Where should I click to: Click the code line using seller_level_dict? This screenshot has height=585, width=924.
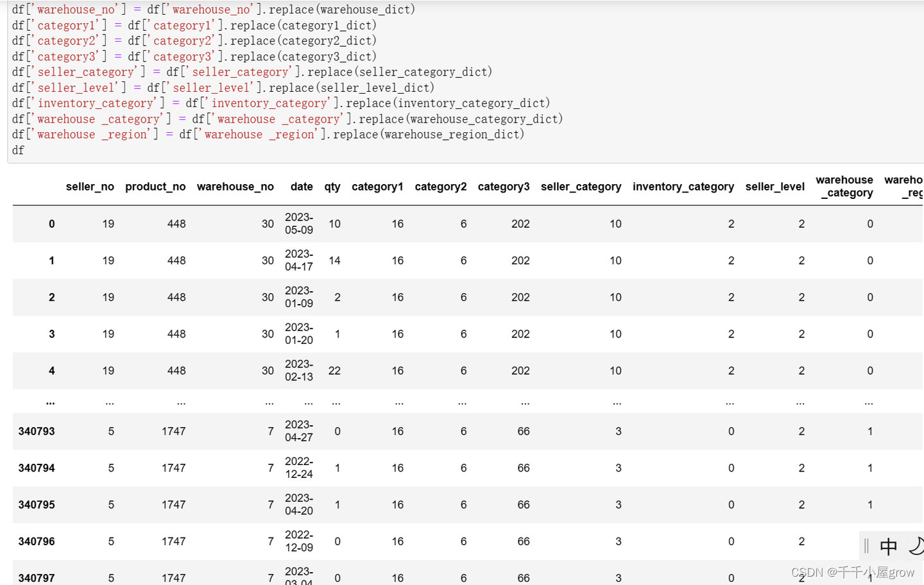223,87
